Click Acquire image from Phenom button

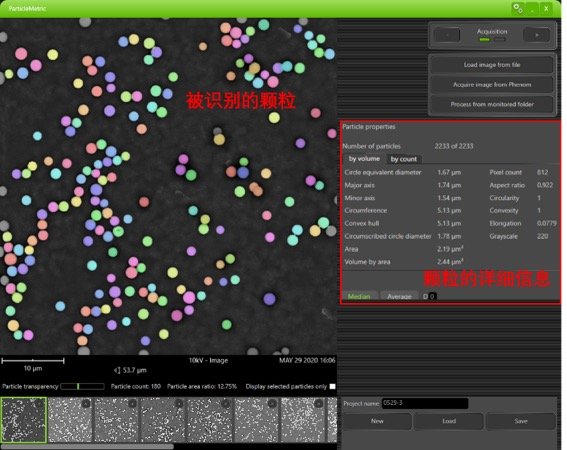(x=492, y=85)
